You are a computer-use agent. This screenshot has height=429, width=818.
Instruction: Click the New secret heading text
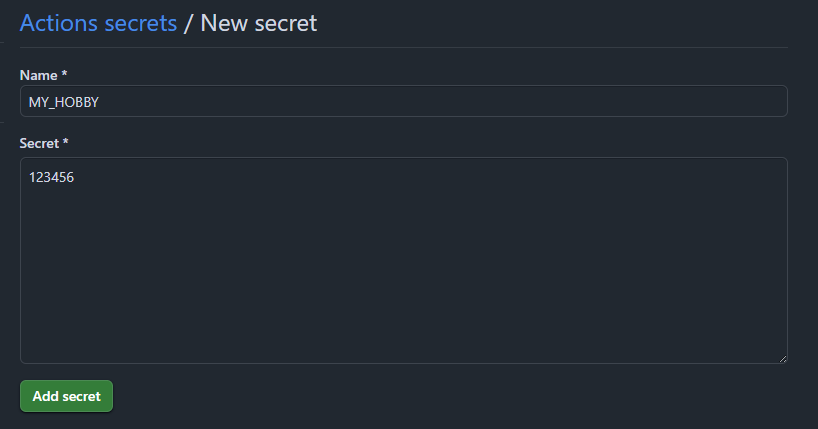pyautogui.click(x=259, y=23)
